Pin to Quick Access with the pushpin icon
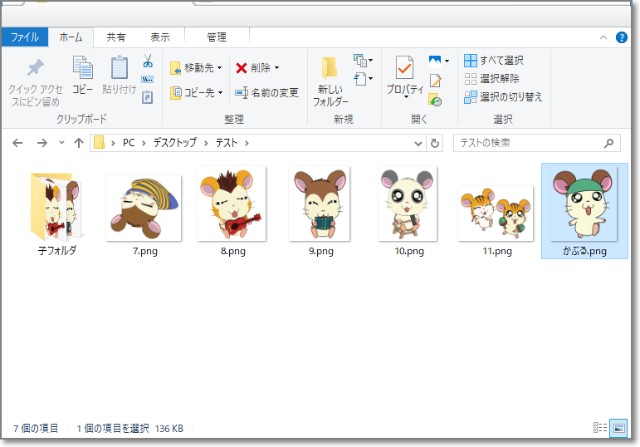 35,76
